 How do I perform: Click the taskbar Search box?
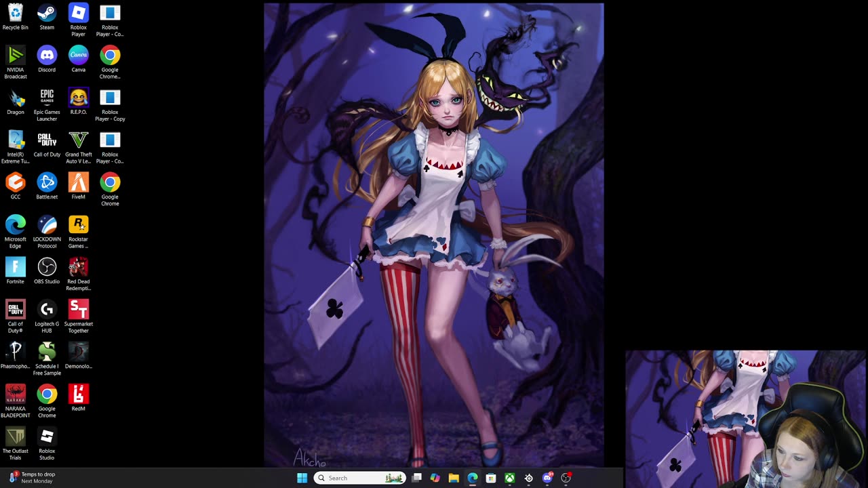pyautogui.click(x=359, y=478)
